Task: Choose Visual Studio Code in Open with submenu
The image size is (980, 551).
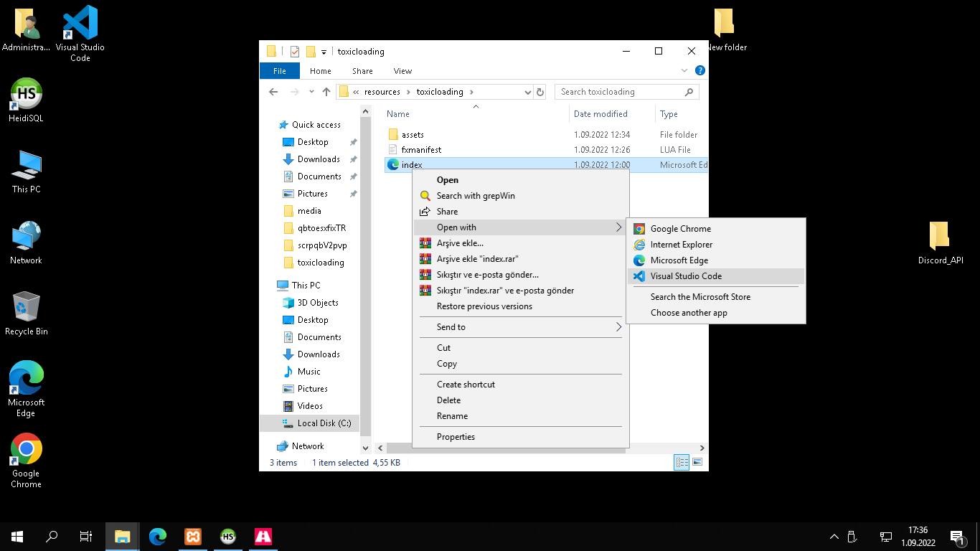Action: (716, 276)
